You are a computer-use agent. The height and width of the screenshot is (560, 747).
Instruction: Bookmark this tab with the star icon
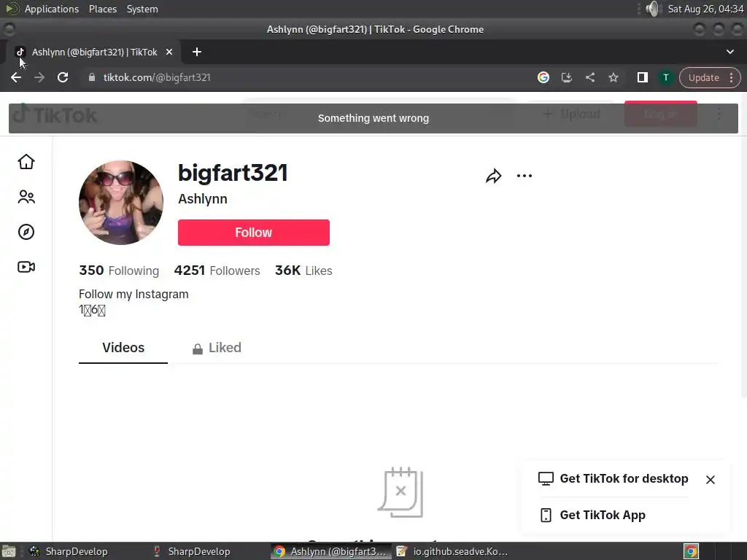(613, 77)
